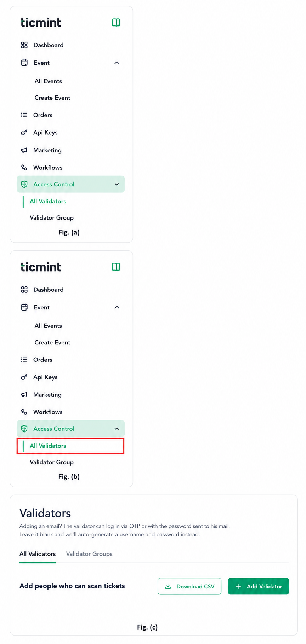Collapse the Access Control chevron in Fig. (b)
This screenshot has height=644, width=306.
tap(117, 429)
